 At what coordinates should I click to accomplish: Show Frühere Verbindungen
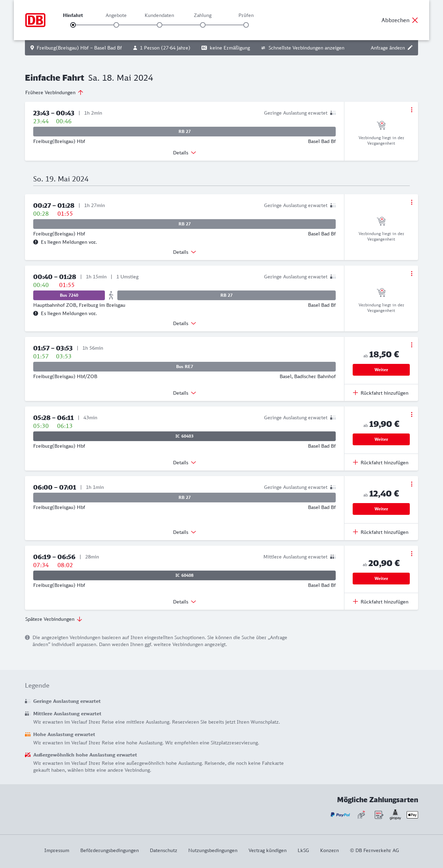(54, 92)
